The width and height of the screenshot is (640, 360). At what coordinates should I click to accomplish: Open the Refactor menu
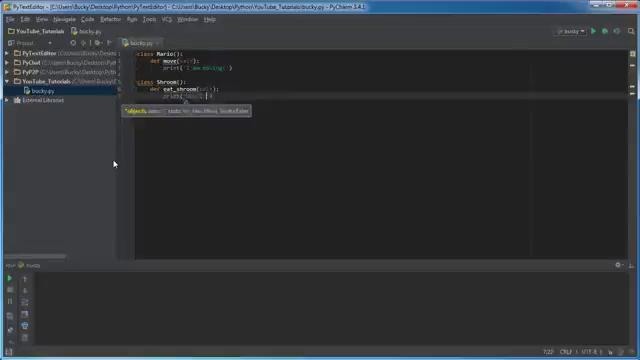pyautogui.click(x=110, y=19)
